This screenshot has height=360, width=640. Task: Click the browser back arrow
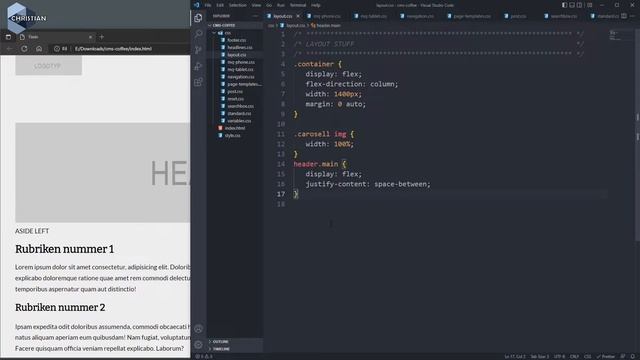[x=9, y=49]
